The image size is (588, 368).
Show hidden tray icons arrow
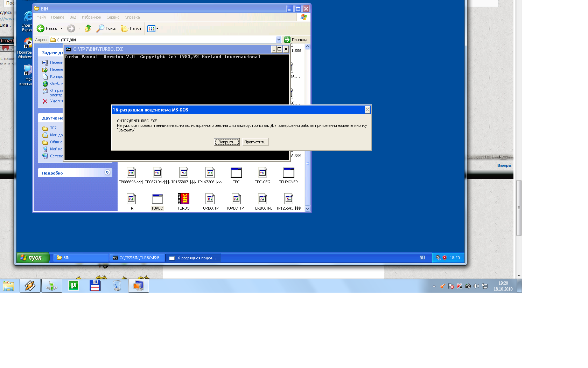pos(434,286)
